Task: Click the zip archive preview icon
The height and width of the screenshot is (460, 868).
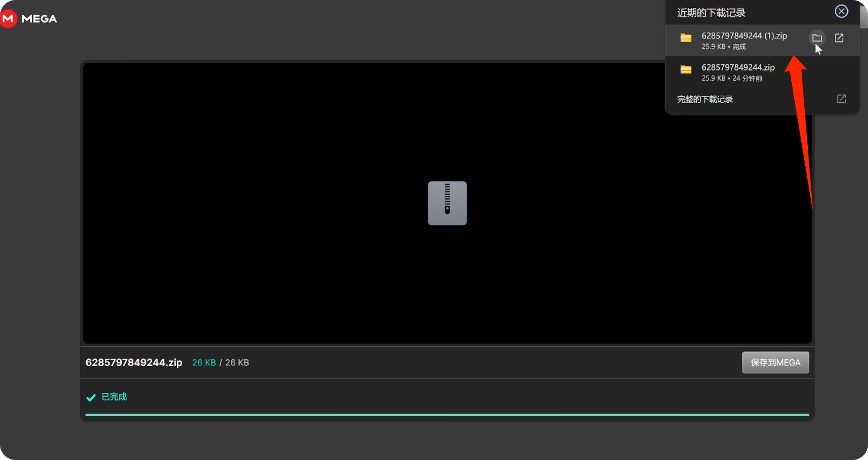Action: tap(447, 203)
